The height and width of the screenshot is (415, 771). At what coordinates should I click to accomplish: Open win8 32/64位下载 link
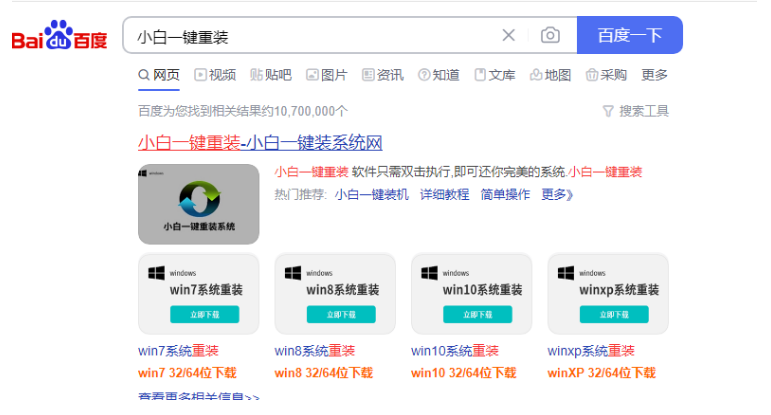coord(324,373)
